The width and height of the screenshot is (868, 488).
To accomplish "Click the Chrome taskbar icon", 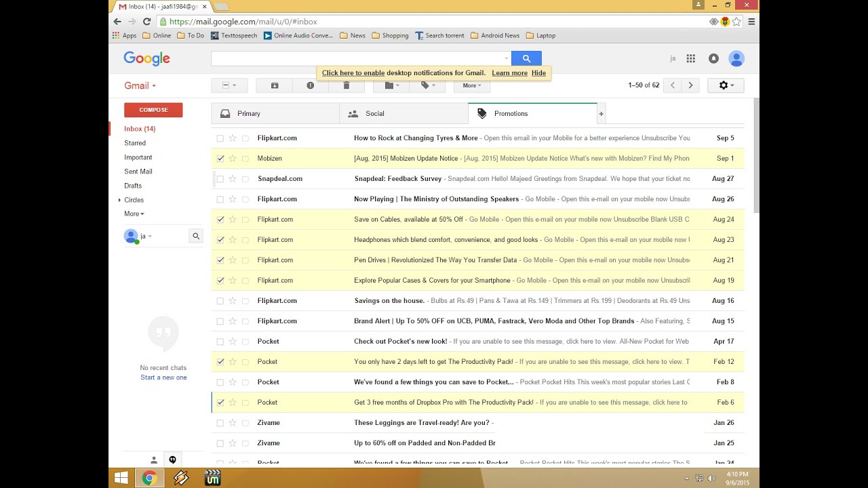I will 150,478.
